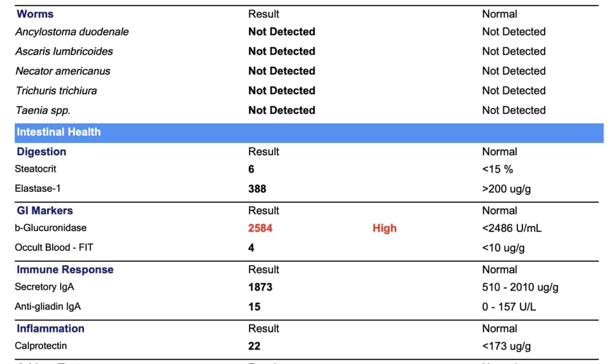
Task: Click the Secretory IgA result 1873
Action: coord(260,287)
